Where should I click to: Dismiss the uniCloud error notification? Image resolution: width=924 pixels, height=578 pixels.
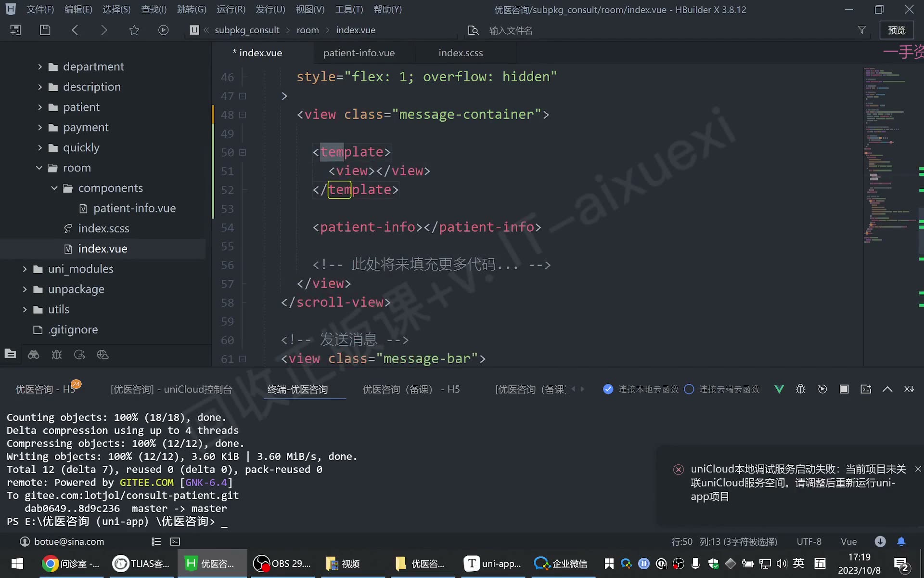point(918,469)
